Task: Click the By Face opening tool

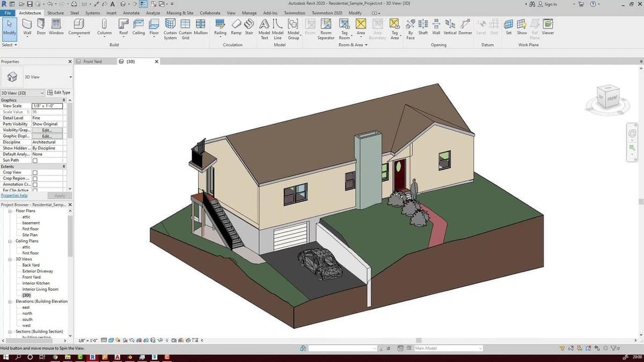Action: [411, 29]
